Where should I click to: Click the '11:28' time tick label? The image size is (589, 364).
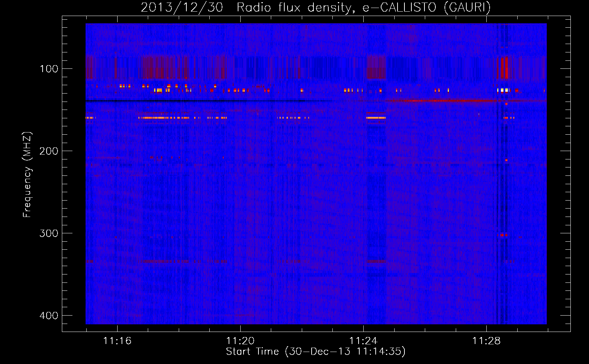pos(486,341)
